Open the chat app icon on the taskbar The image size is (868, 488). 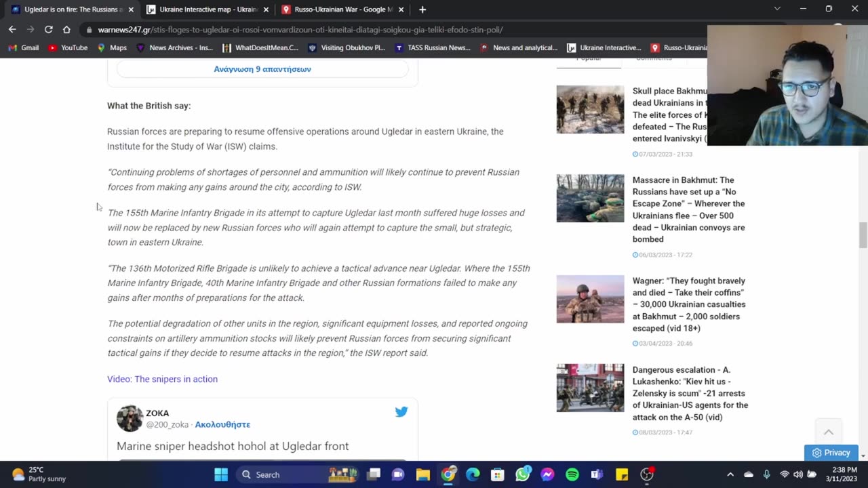[x=398, y=474]
